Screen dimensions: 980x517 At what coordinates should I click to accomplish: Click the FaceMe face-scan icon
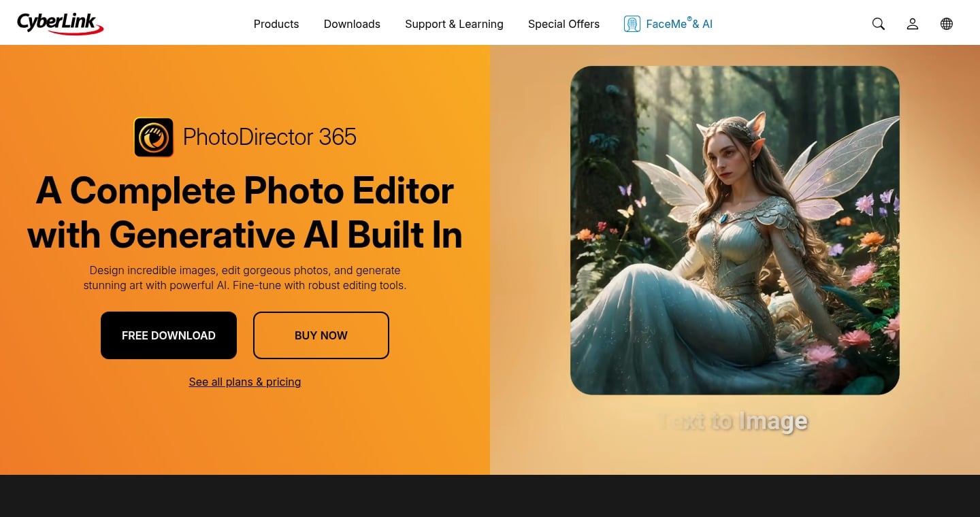click(632, 24)
